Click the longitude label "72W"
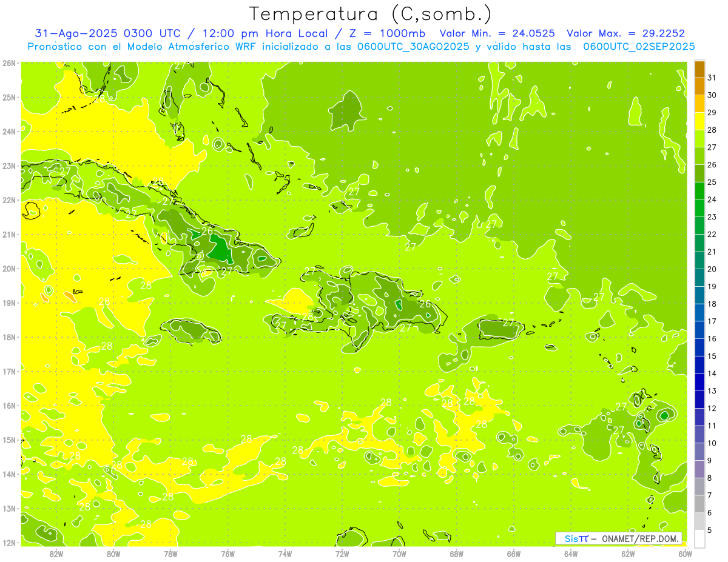 [342, 554]
